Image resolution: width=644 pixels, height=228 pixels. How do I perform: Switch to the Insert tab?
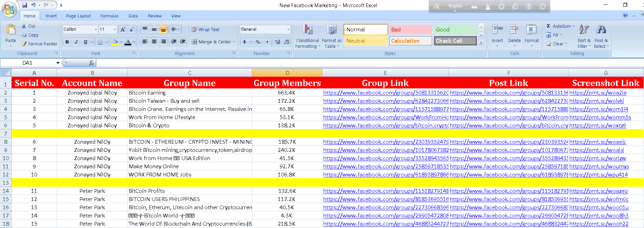click(51, 16)
